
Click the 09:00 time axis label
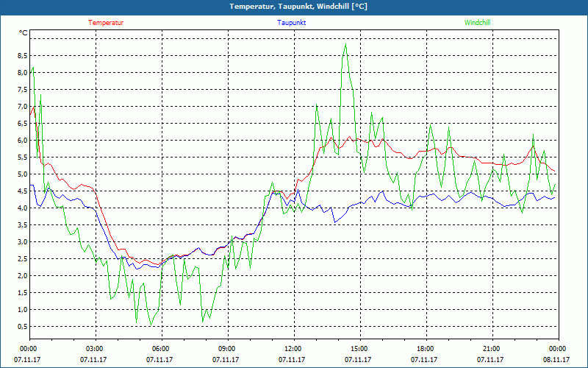(228, 349)
